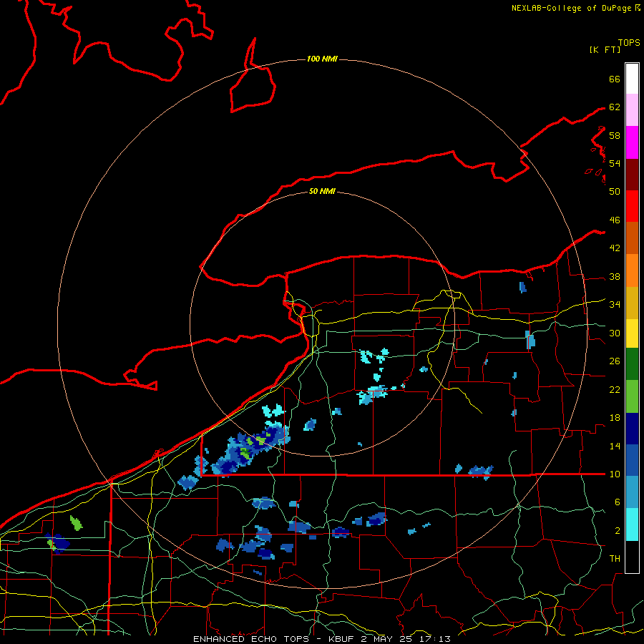Click the steel light-blue legend swatch
644x644 pixels.
[x=632, y=492]
